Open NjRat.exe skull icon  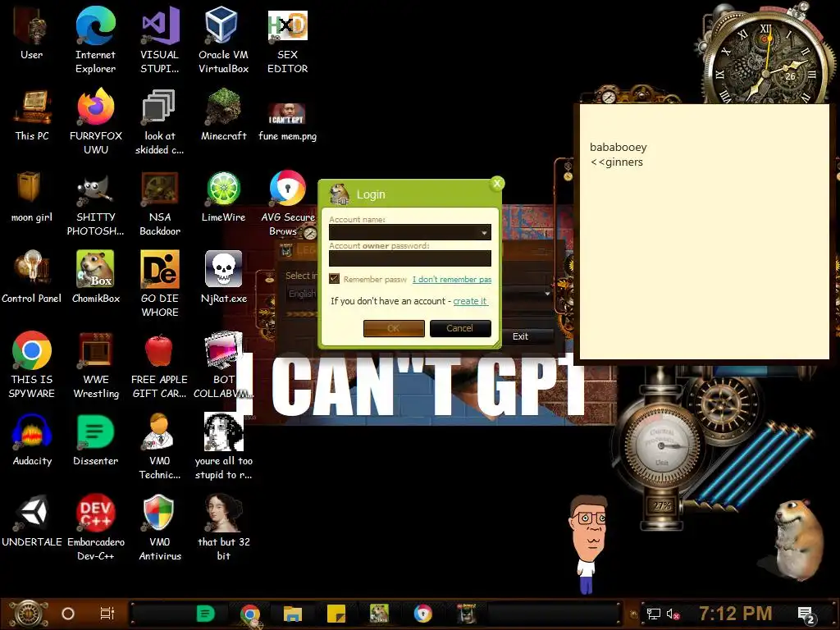(223, 276)
